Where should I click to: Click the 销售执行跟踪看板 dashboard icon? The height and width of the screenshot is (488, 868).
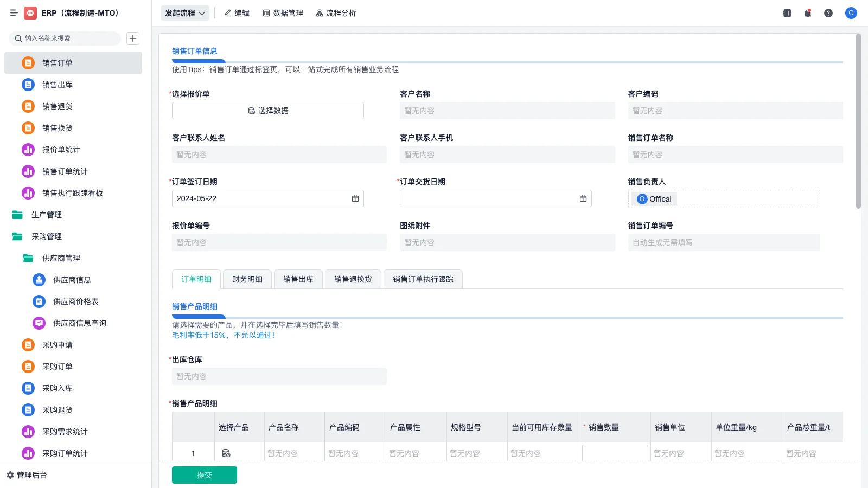tap(28, 193)
